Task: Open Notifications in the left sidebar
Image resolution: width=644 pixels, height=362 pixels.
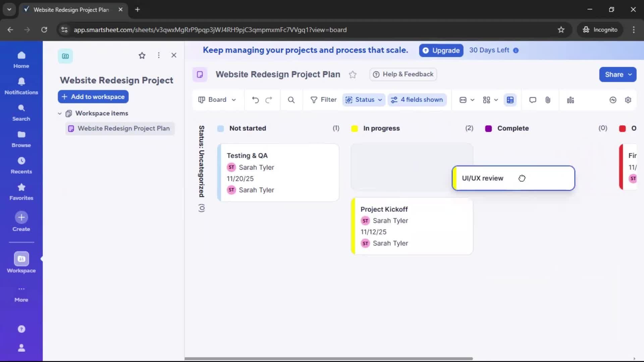Action: pyautogui.click(x=21, y=86)
